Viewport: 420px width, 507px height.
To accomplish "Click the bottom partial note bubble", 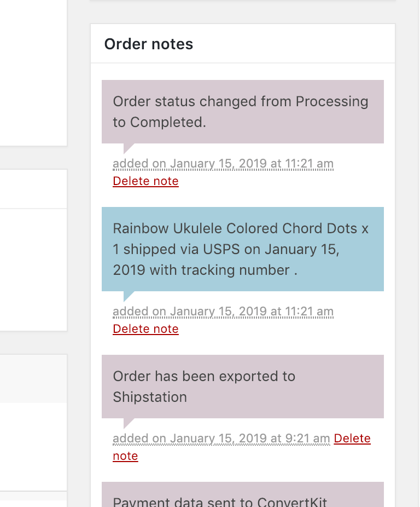I will point(242,496).
